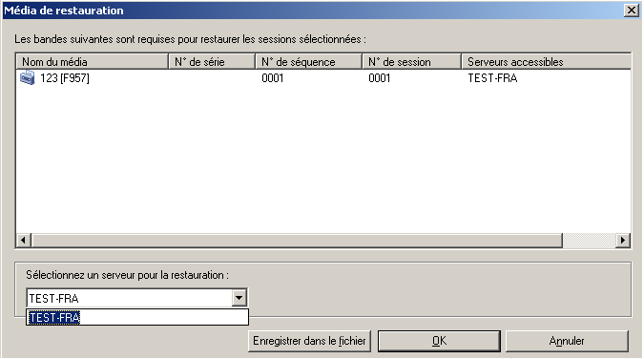Click the N° de séquence column header
Screen dimensions: 644x359
pos(308,62)
